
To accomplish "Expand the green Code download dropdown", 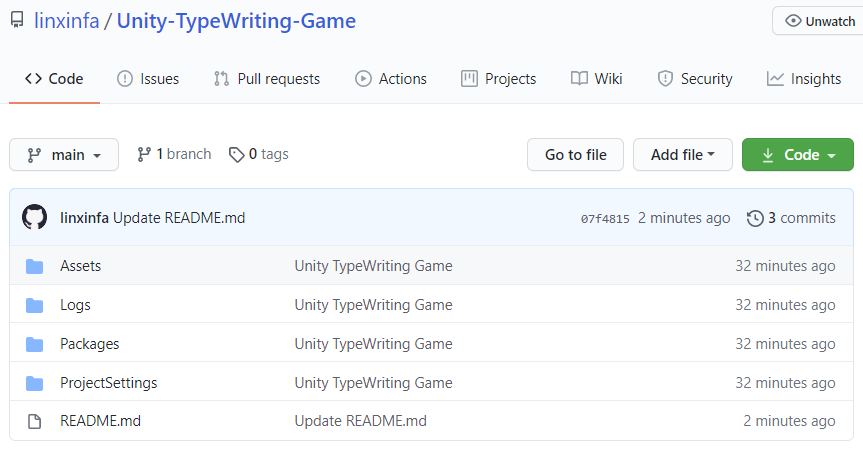I will pos(798,155).
